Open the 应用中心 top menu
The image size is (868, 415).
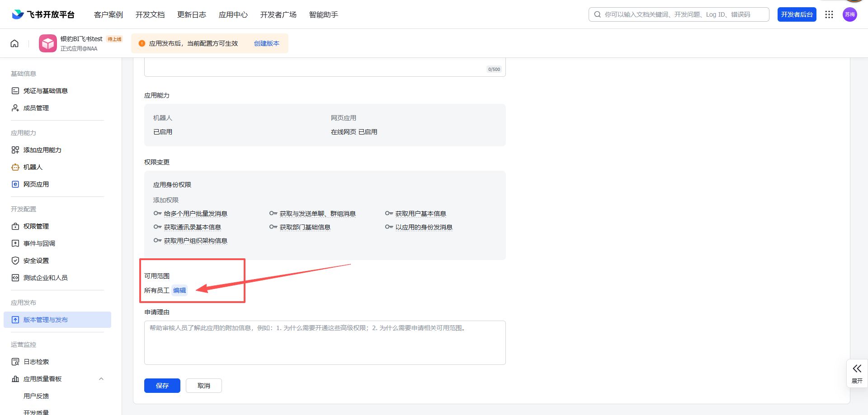click(x=233, y=15)
